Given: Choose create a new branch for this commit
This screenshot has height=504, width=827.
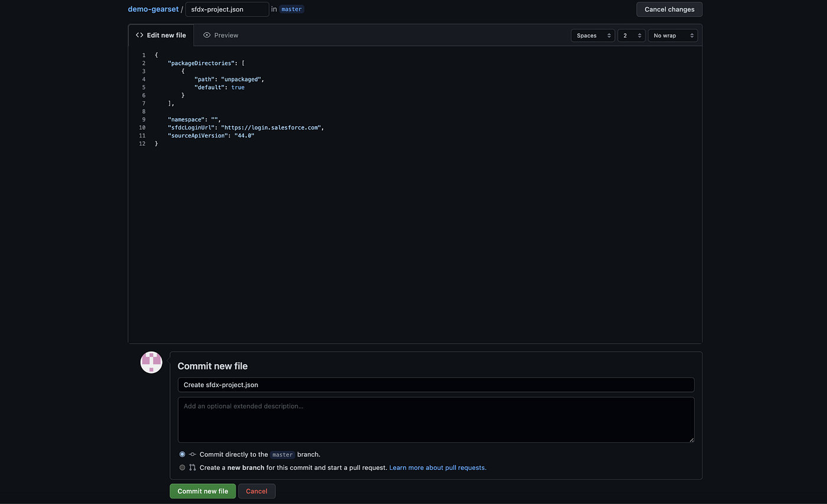Looking at the screenshot, I should [182, 467].
